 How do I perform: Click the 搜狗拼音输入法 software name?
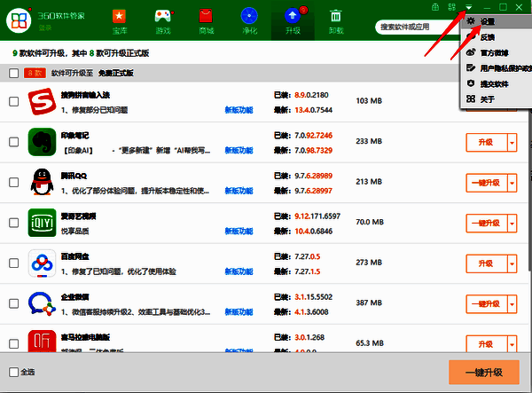tap(85, 95)
